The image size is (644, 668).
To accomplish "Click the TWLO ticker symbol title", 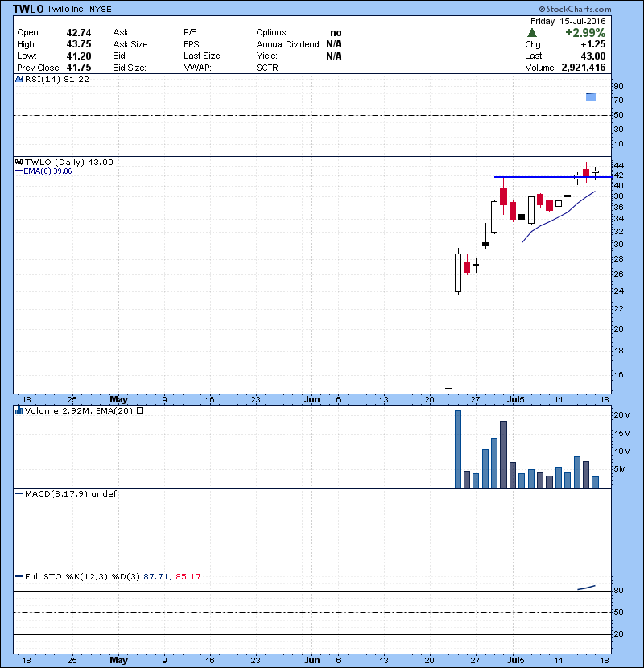I will pyautogui.click(x=28, y=9).
